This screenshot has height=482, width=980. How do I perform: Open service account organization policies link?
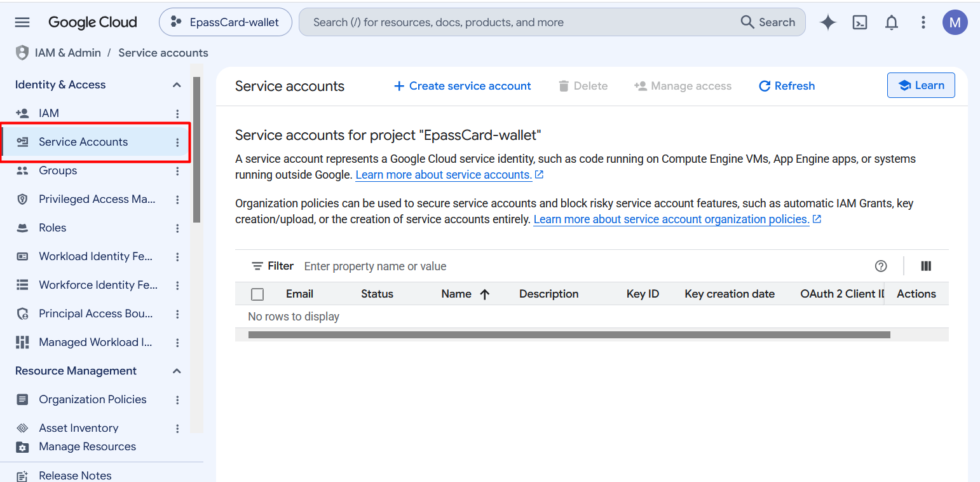click(x=671, y=219)
